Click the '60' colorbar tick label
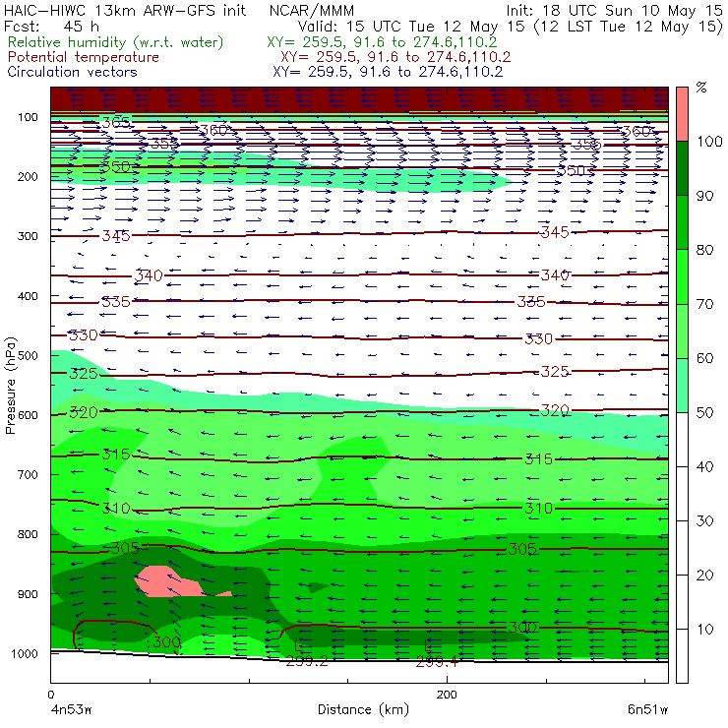 (705, 358)
